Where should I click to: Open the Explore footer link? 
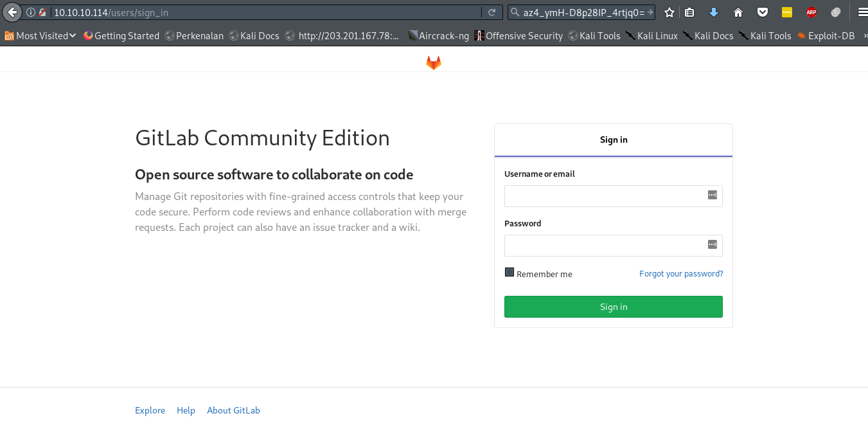[x=150, y=410]
